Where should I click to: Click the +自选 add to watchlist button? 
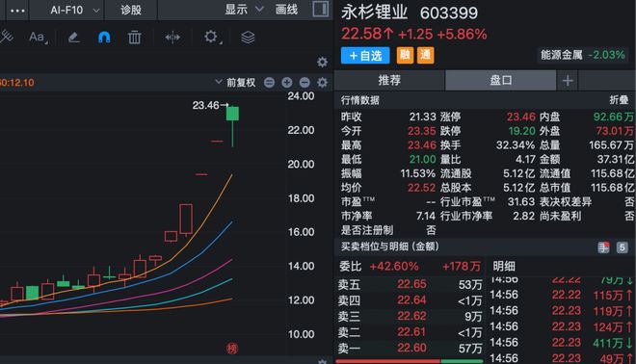[x=365, y=56]
